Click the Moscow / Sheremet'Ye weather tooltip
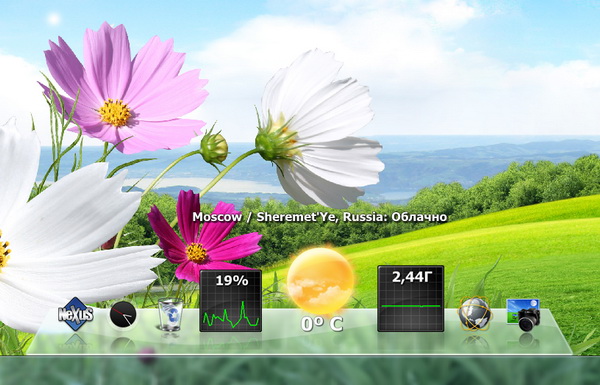Image resolution: width=600 pixels, height=385 pixels. point(320,217)
